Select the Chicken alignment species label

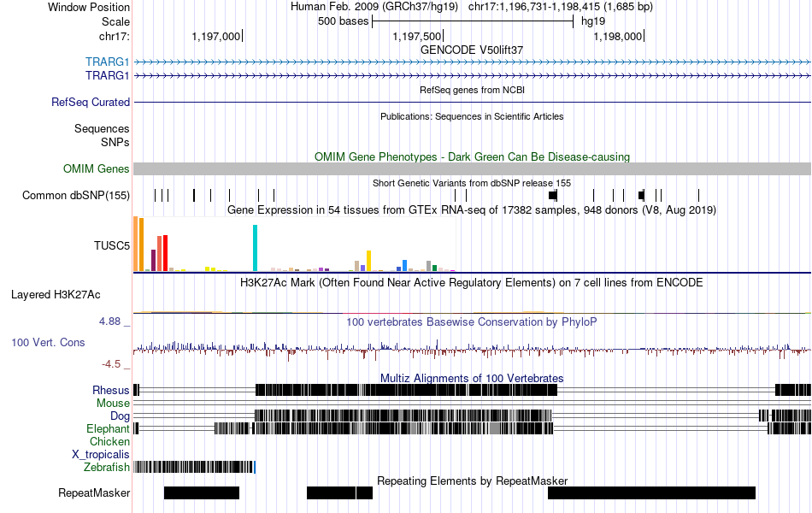[x=109, y=441]
